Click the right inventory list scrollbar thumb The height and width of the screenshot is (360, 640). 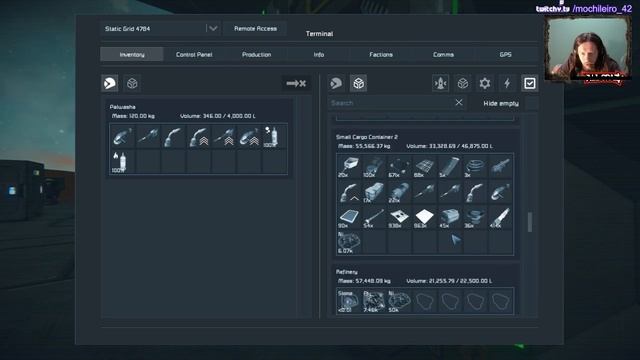point(530,222)
